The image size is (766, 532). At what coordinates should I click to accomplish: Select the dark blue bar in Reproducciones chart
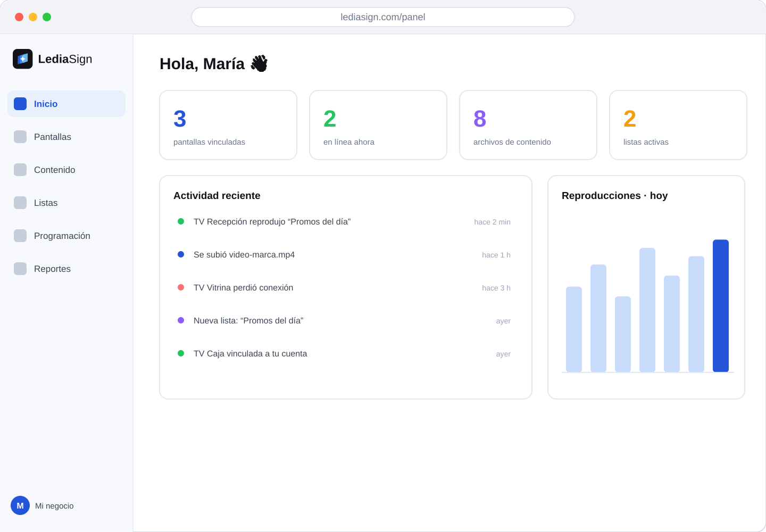721,306
